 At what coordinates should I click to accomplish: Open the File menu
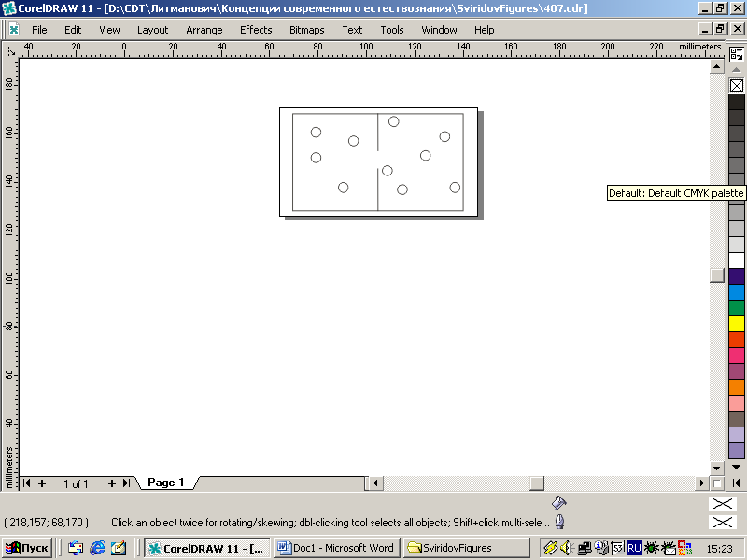point(39,30)
